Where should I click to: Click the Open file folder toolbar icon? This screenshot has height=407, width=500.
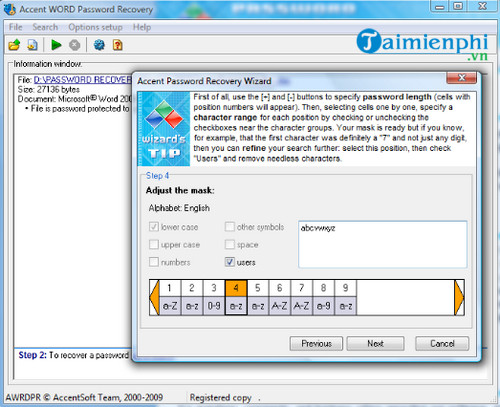(14, 45)
